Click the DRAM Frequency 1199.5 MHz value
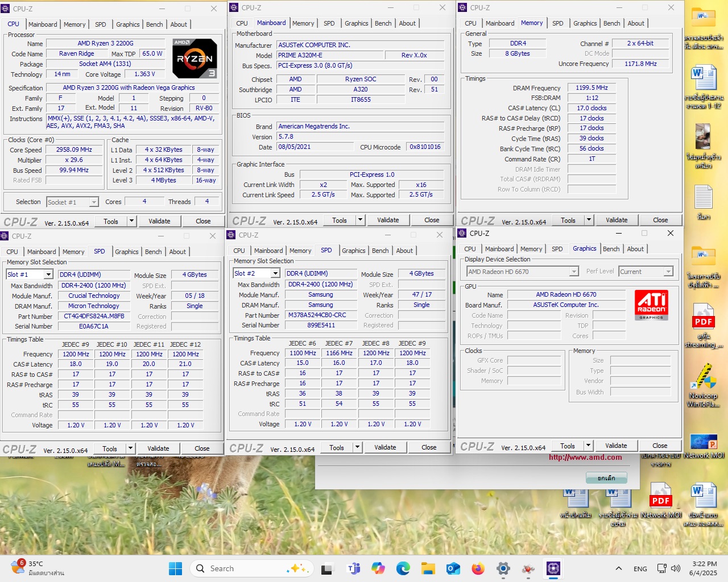Image resolution: width=728 pixels, height=582 pixels. (592, 88)
